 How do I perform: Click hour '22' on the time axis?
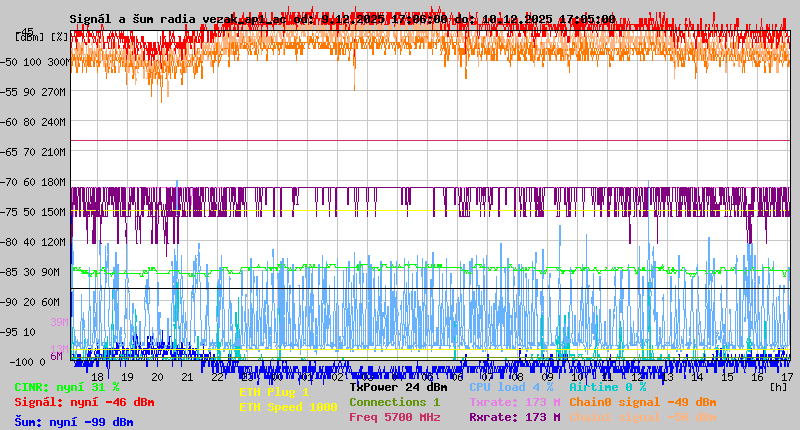pyautogui.click(x=217, y=377)
